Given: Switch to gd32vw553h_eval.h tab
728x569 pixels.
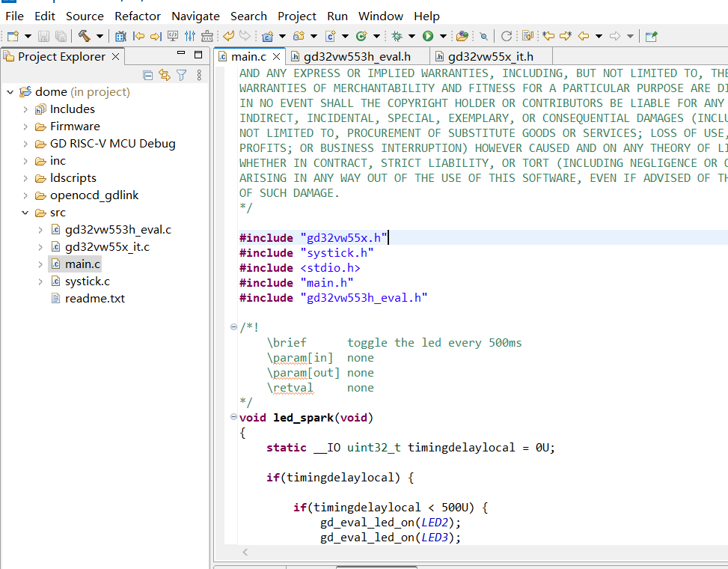Looking at the screenshot, I should (x=356, y=56).
